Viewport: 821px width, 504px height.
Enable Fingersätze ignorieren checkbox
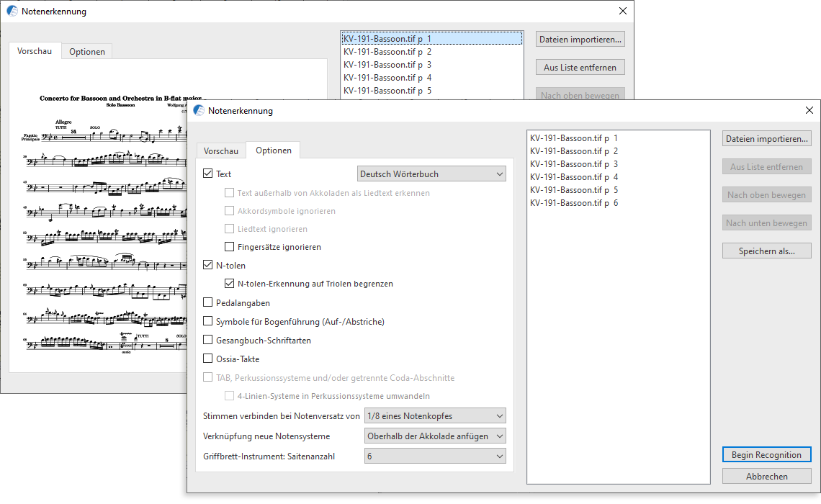point(229,247)
